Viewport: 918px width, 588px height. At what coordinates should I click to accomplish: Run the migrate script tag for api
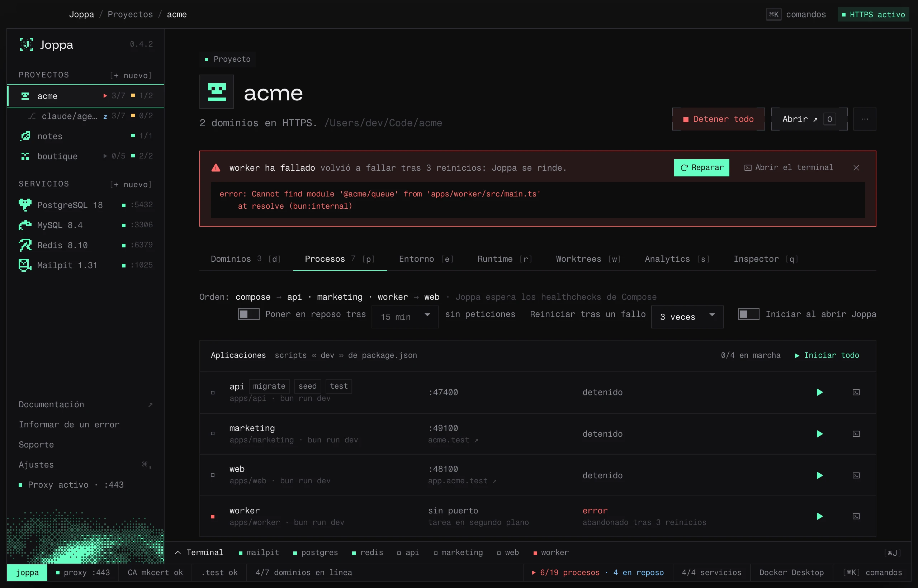pyautogui.click(x=269, y=387)
